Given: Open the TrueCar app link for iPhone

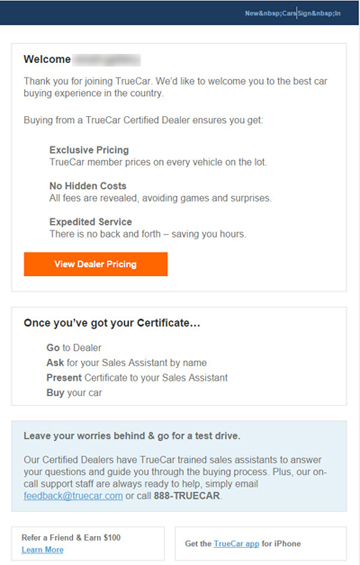Looking at the screenshot, I should pyautogui.click(x=236, y=544).
